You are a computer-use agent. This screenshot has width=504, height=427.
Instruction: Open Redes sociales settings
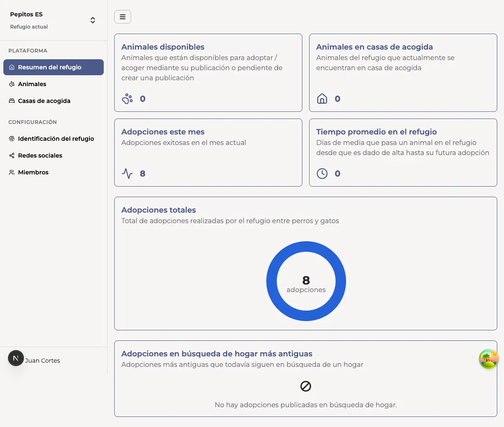point(53,156)
